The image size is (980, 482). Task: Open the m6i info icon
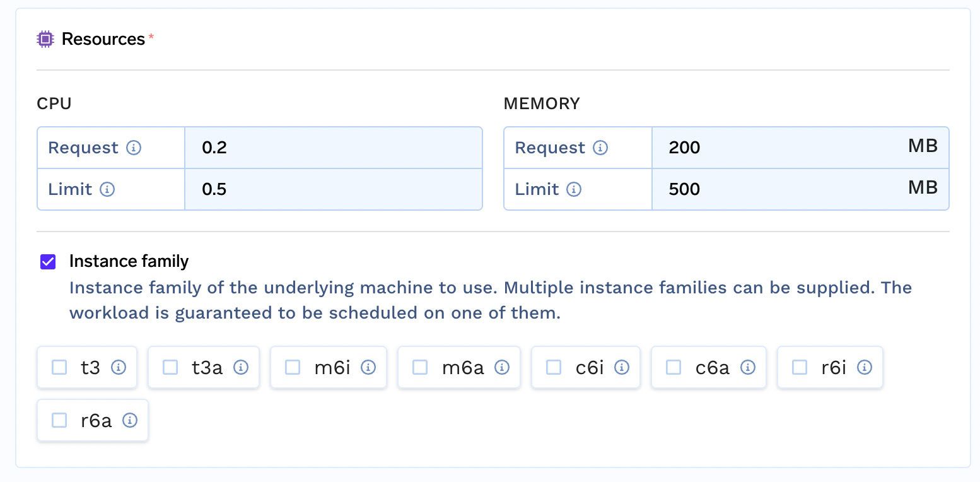click(x=368, y=367)
